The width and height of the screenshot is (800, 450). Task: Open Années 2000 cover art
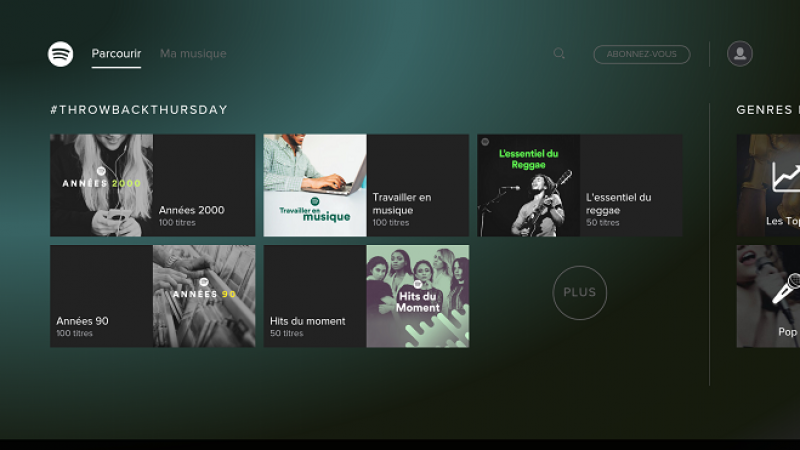point(101,185)
